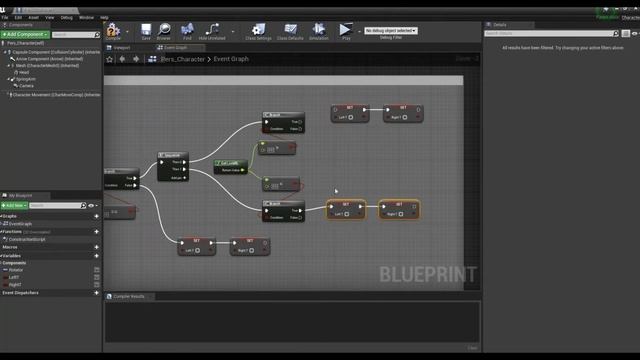Open the Add New dropdown in My Blueprint
This screenshot has height=360, width=640.
(x=14, y=205)
